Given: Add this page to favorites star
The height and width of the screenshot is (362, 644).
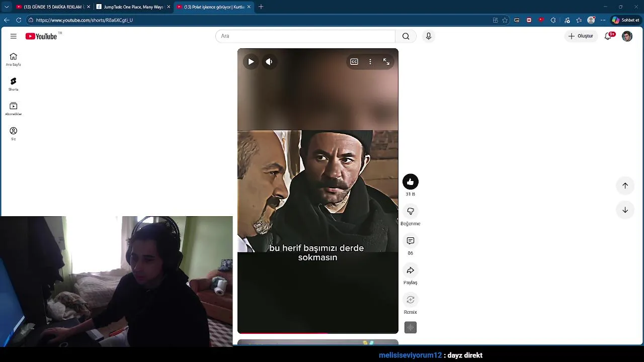Looking at the screenshot, I should tap(505, 20).
